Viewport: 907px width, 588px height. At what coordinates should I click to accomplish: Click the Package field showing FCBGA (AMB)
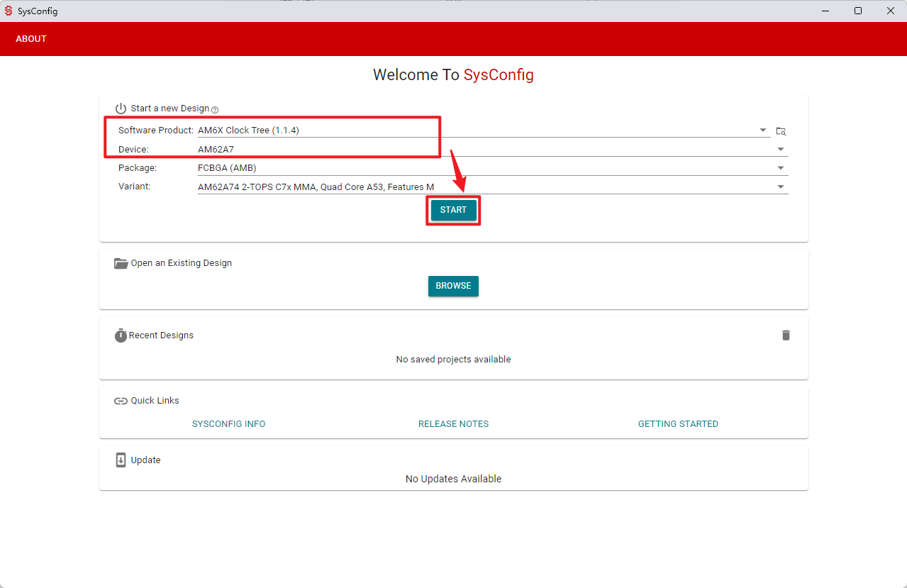coord(493,168)
